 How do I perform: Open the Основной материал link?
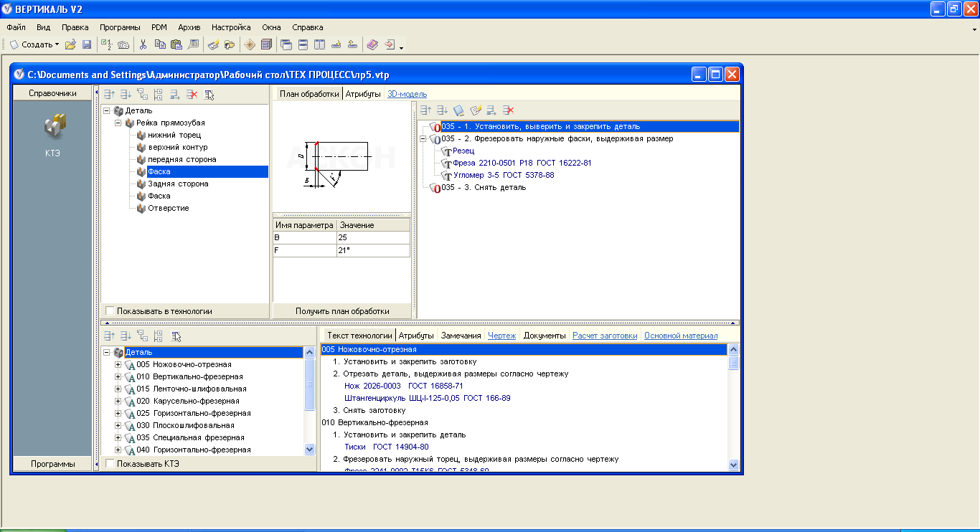click(681, 336)
